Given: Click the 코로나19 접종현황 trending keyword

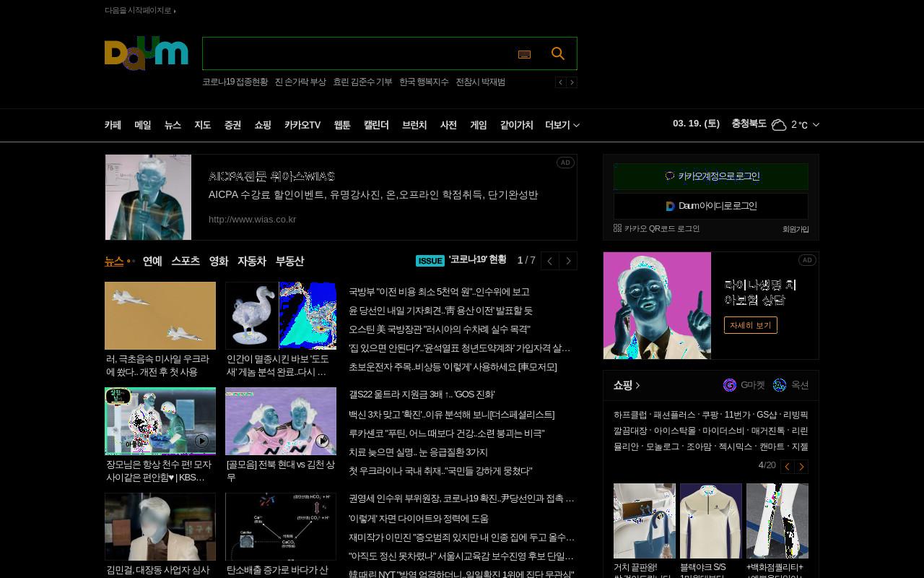Looking at the screenshot, I should (235, 82).
